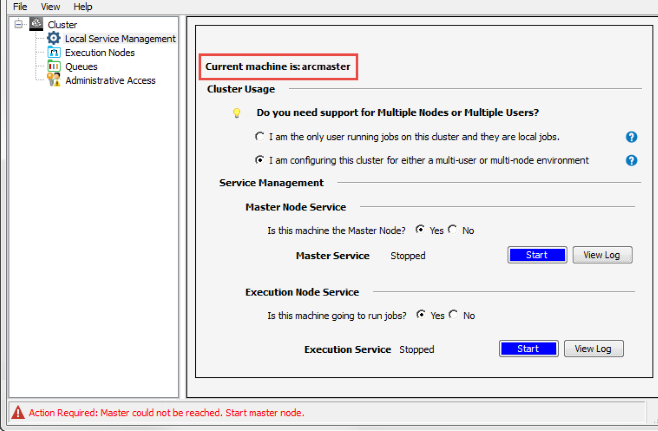658x431 pixels.
Task: Click the 'Master Service' label
Action: click(333, 256)
